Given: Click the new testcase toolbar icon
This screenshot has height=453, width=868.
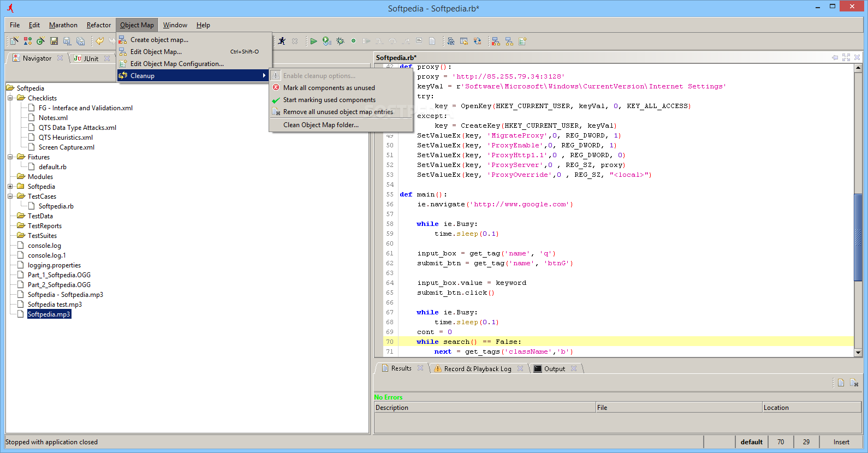Looking at the screenshot, I should click(x=14, y=41).
